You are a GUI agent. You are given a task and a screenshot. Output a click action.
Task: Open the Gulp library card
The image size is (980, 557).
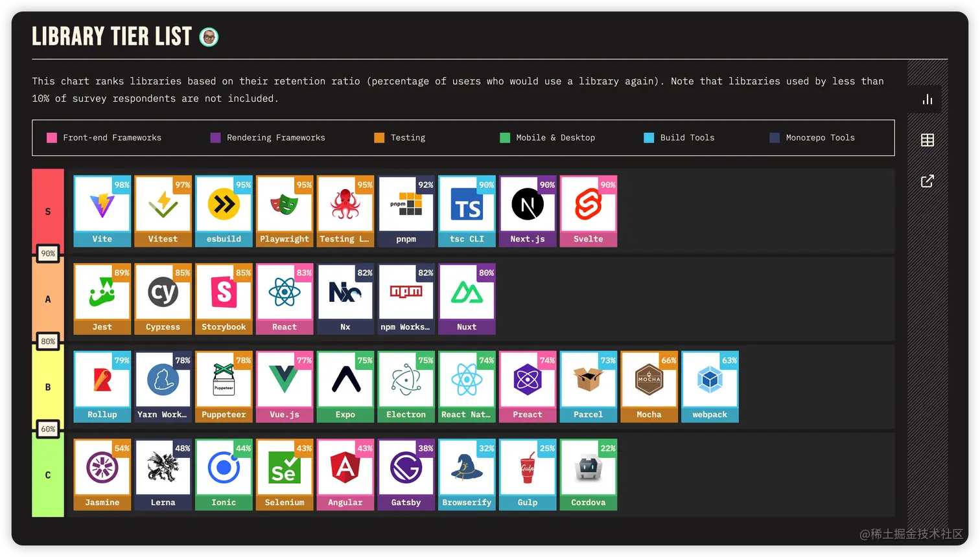(x=528, y=475)
